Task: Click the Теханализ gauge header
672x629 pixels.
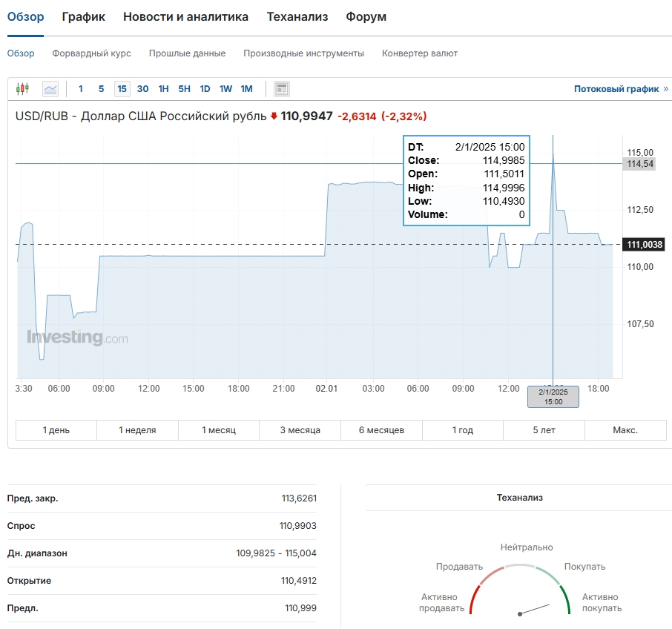Action: [x=519, y=498]
